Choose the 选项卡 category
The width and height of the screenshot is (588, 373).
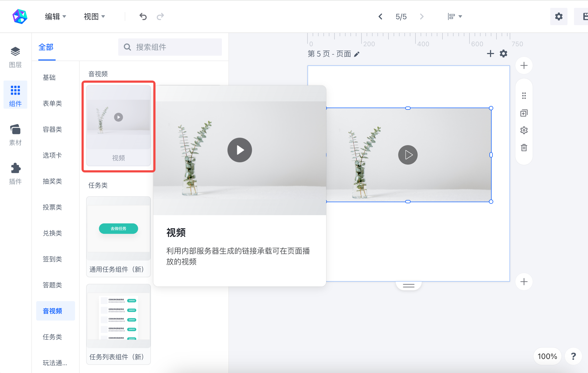pos(52,155)
